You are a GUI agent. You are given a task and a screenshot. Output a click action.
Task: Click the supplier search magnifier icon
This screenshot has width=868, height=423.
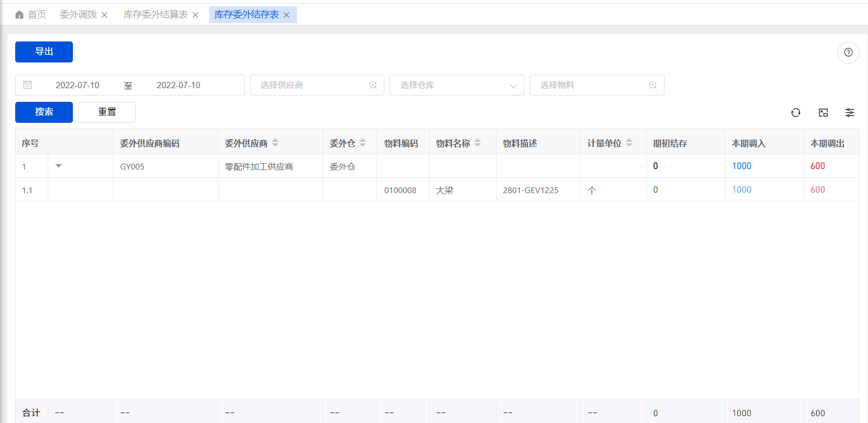tap(373, 85)
